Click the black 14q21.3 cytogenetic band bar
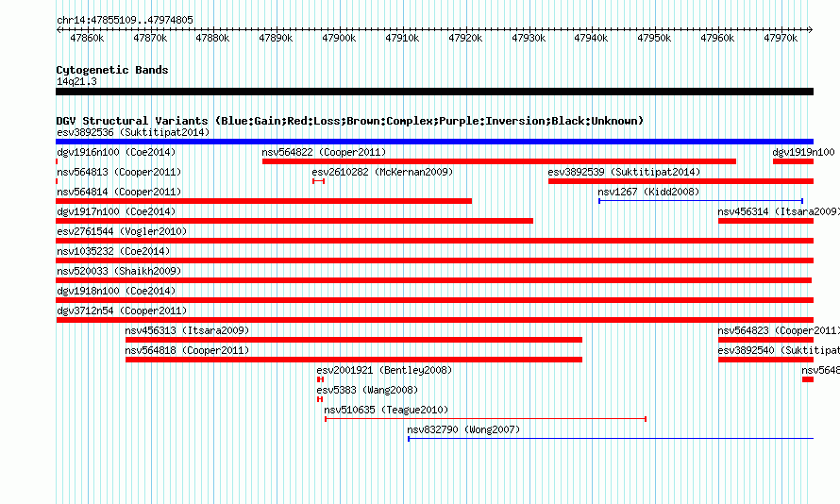The width and height of the screenshot is (840, 504). (434, 92)
